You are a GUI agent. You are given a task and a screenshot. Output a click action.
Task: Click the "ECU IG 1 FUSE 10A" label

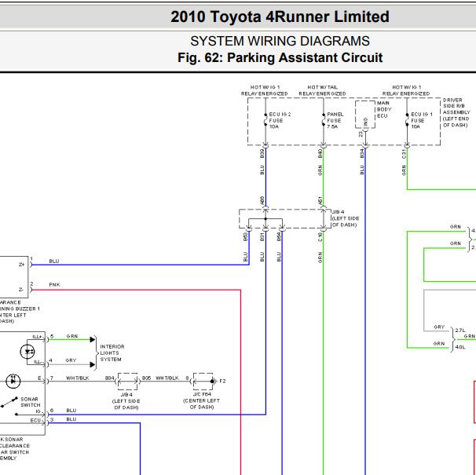421,120
